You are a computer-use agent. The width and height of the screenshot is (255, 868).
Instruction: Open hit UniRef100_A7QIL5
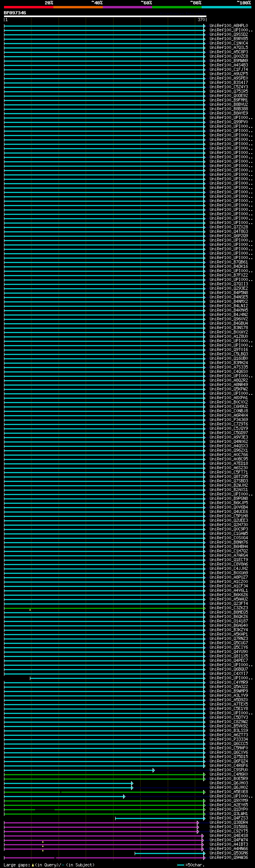[x=229, y=48]
